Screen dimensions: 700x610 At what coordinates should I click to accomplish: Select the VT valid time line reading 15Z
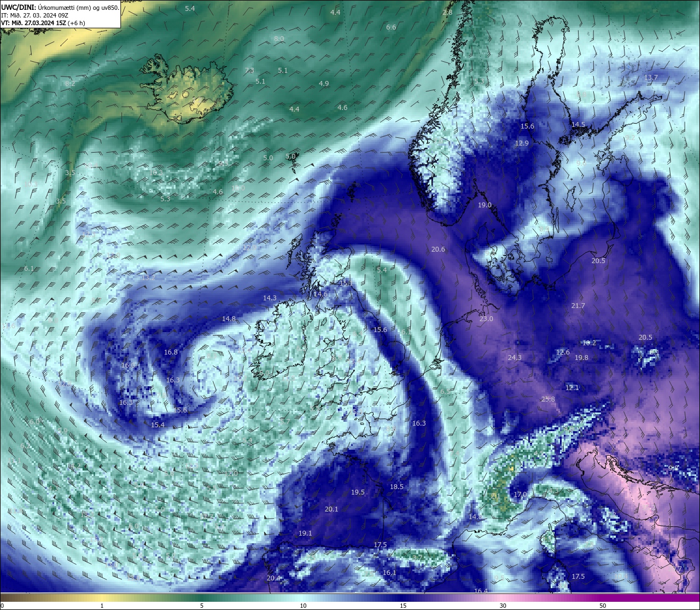point(43,23)
